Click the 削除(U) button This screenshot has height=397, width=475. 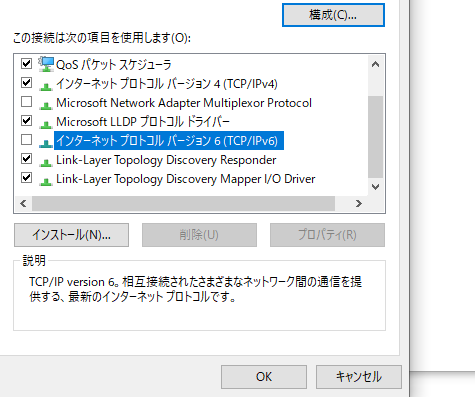click(199, 235)
